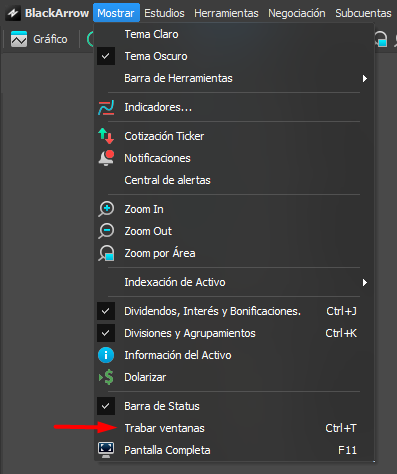Toggle Dividendos, Interés y Bonificaciones checkbox
The image size is (397, 474).
[106, 311]
